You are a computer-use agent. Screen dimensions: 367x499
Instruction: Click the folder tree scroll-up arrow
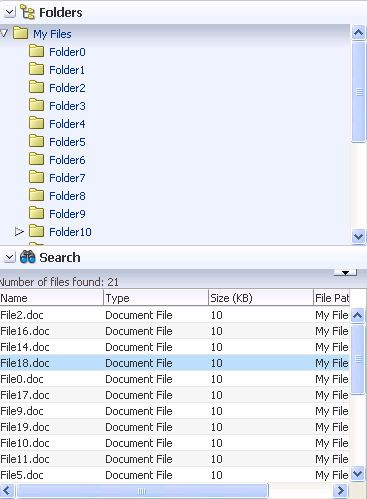point(358,33)
